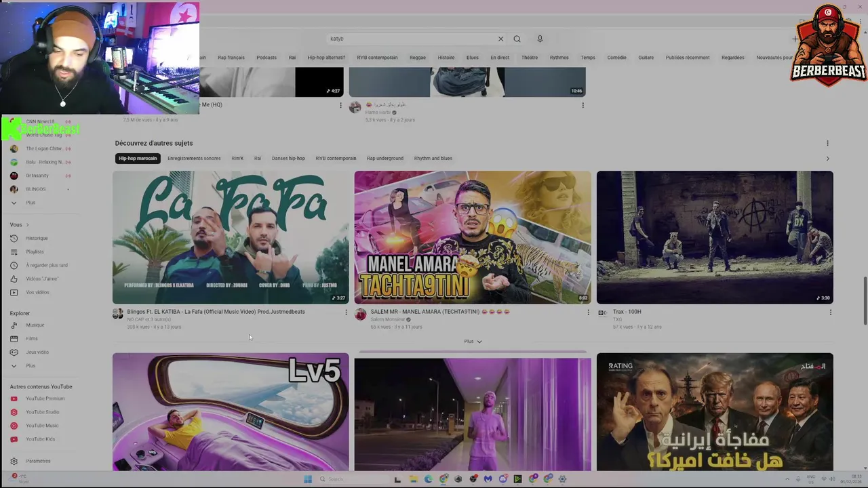Filter results by Reggae chip

[418, 58]
